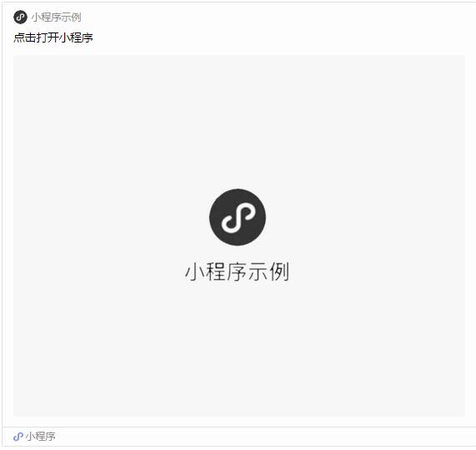Click the small round avatar beside 小程序示例
Image resolution: width=476 pixels, height=450 pixels.
coord(20,17)
